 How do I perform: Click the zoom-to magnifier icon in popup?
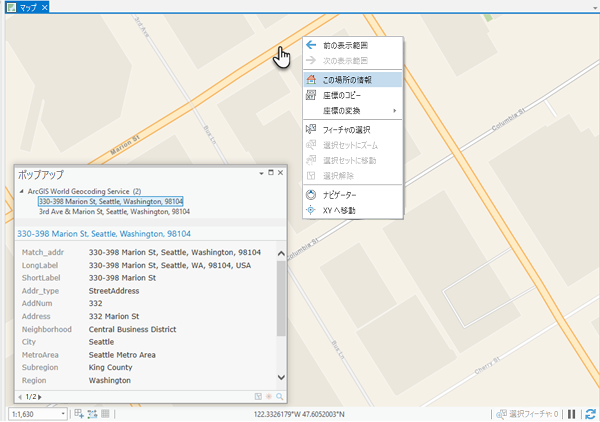[x=279, y=397]
